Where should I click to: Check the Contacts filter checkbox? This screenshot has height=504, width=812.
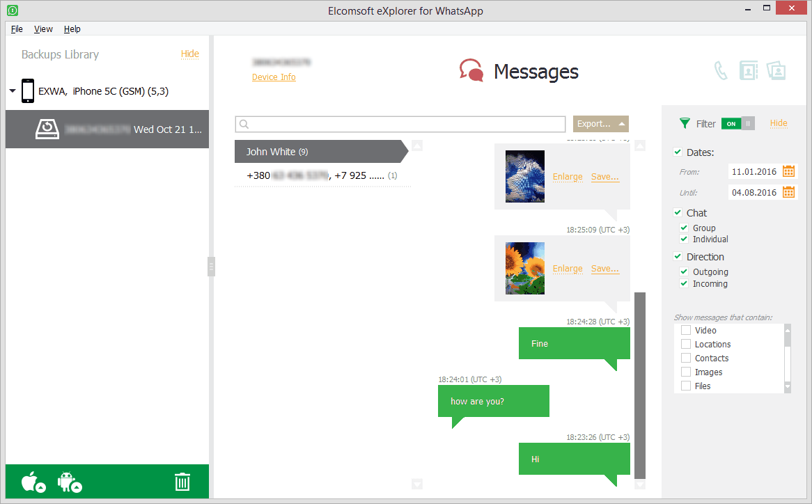686,358
